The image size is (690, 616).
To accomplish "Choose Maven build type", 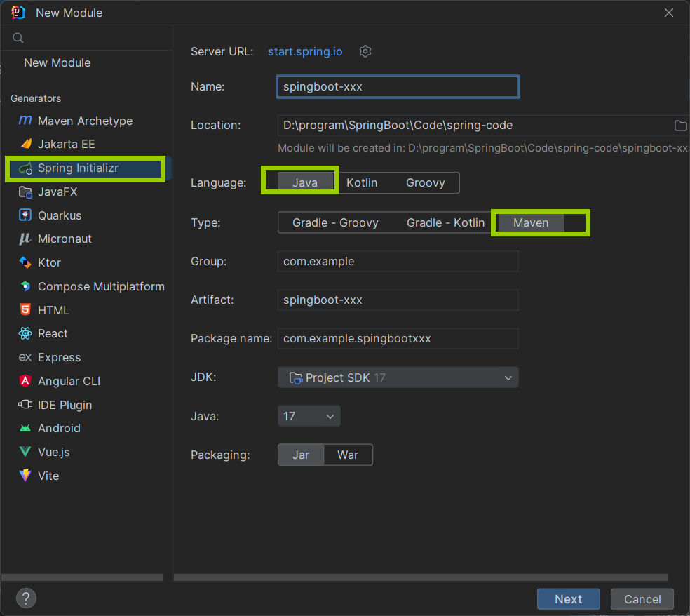I will (531, 223).
